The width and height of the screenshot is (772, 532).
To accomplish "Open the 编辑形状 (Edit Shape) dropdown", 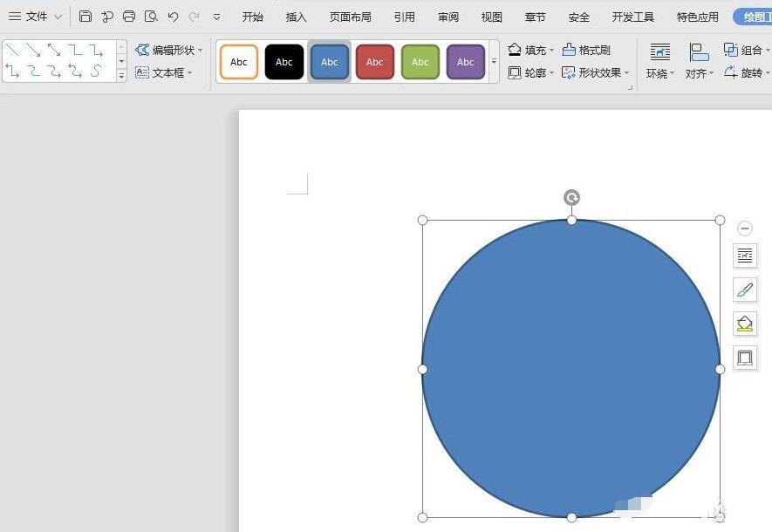I will pyautogui.click(x=169, y=50).
